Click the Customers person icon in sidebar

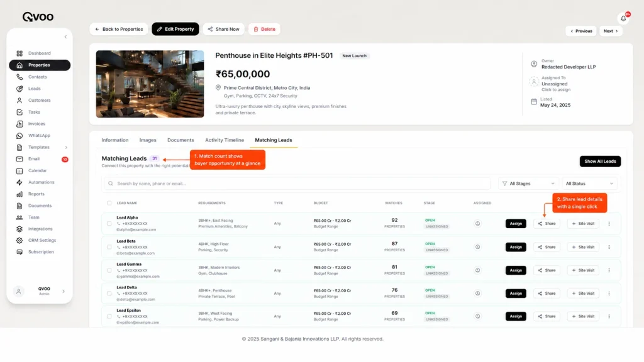pos(19,100)
